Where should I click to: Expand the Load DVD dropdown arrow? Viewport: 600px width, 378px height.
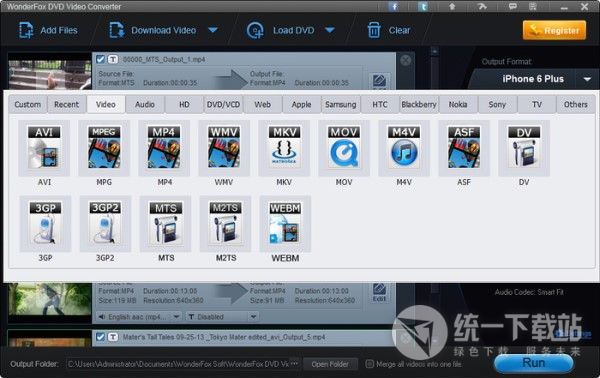click(x=329, y=30)
